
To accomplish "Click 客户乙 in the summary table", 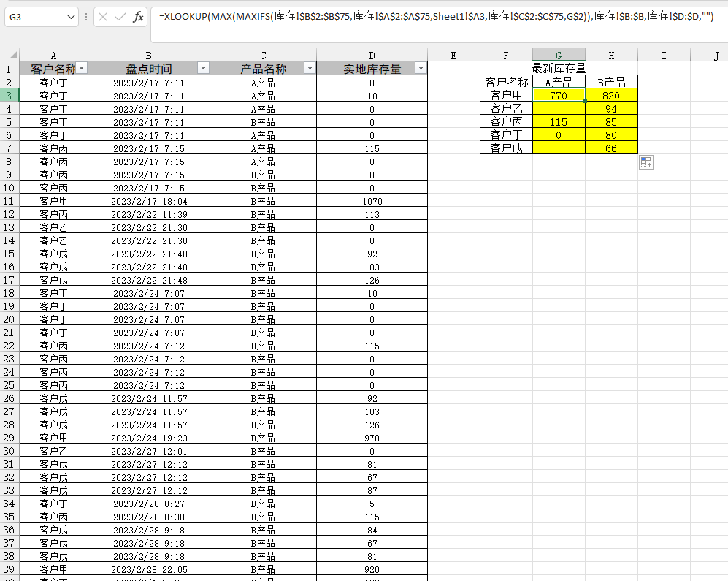I will [506, 109].
